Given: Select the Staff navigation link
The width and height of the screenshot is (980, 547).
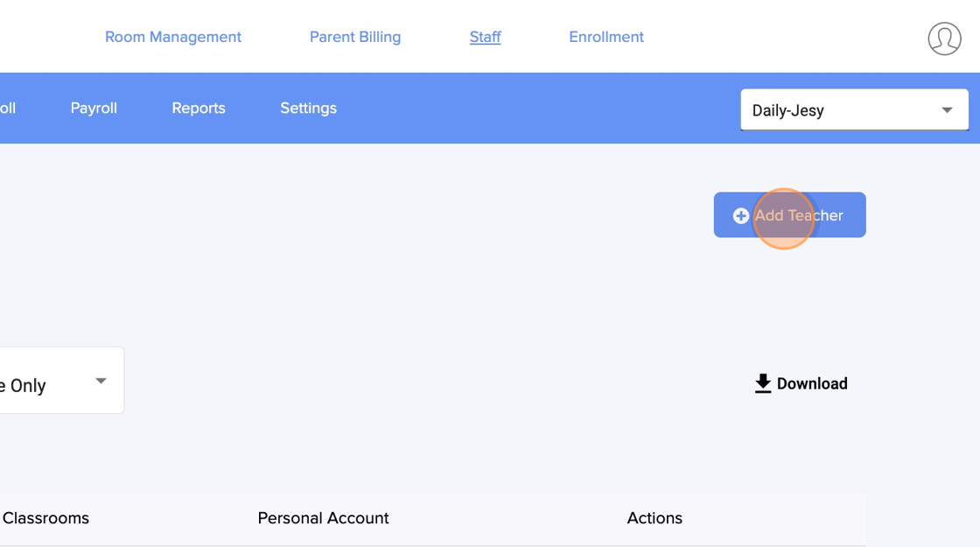Looking at the screenshot, I should [485, 37].
